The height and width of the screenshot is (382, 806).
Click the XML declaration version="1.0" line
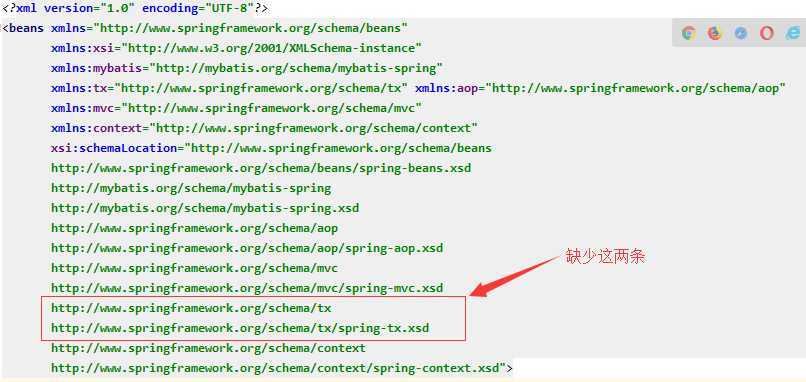[x=135, y=8]
